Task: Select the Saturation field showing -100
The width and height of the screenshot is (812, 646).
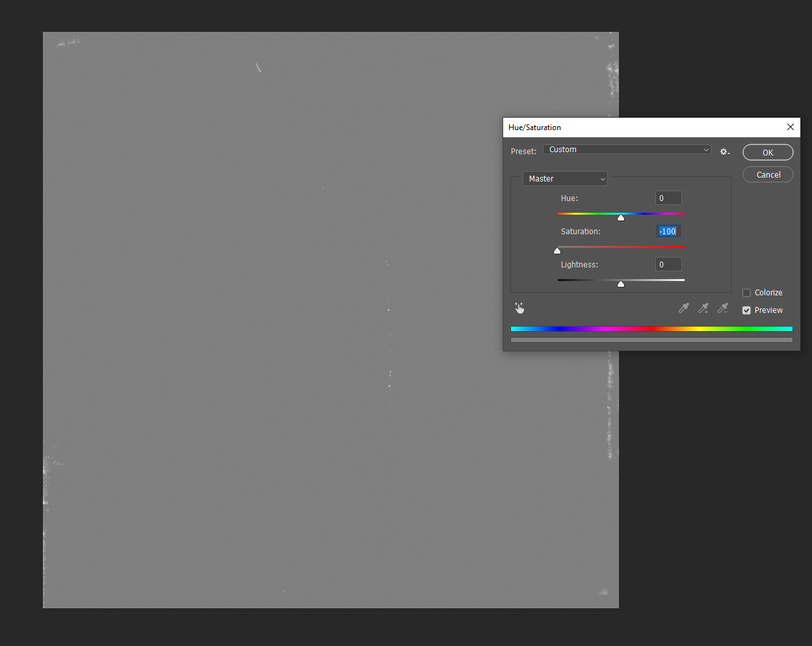Action: click(x=668, y=231)
